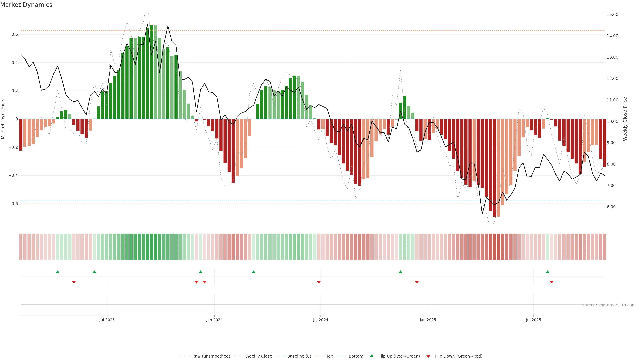The height and width of the screenshot is (362, 644).
Task: Click the green flip-up marker just before Jul 2023
Action: point(94,272)
